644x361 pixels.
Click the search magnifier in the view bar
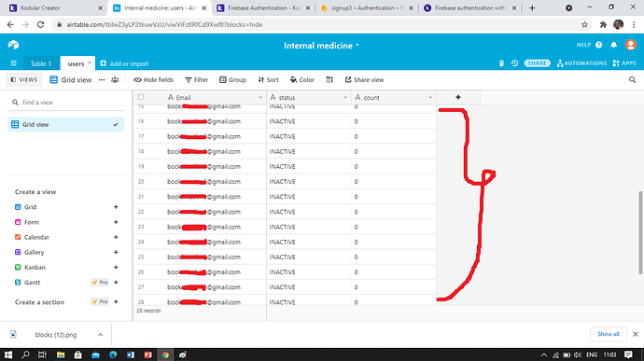pos(632,79)
